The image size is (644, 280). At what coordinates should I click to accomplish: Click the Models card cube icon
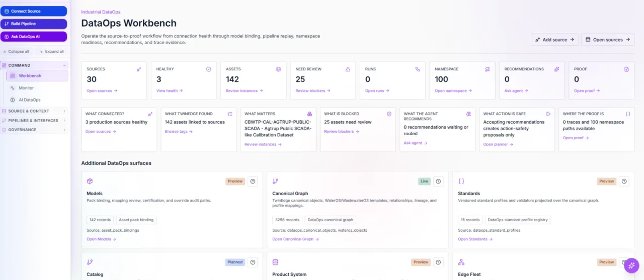(90, 181)
